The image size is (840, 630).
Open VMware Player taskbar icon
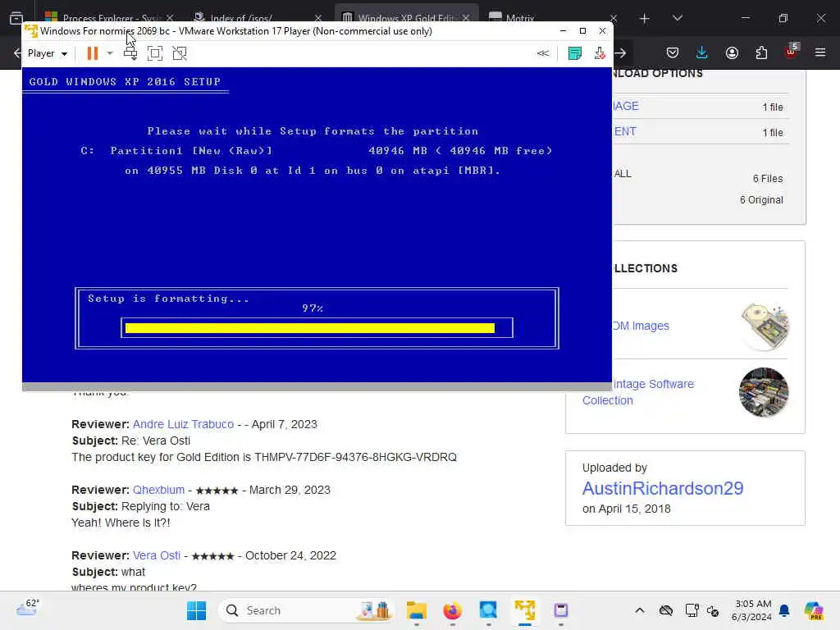click(525, 610)
